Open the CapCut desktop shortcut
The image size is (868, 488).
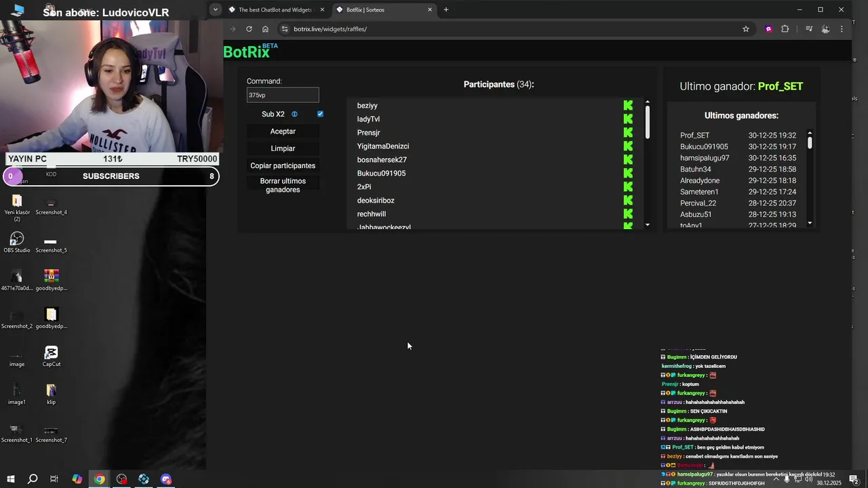(52, 356)
